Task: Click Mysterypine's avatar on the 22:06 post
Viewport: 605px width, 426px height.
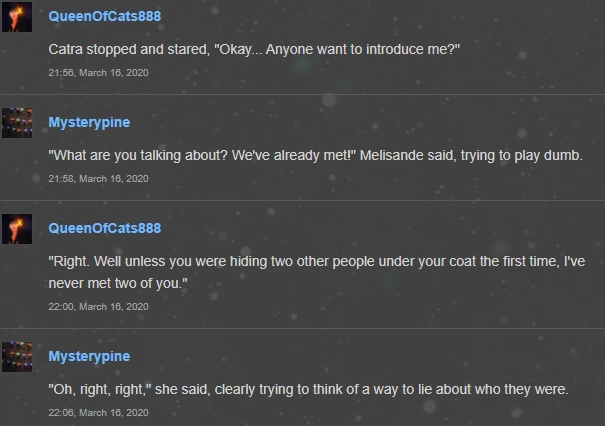Action: 17,357
